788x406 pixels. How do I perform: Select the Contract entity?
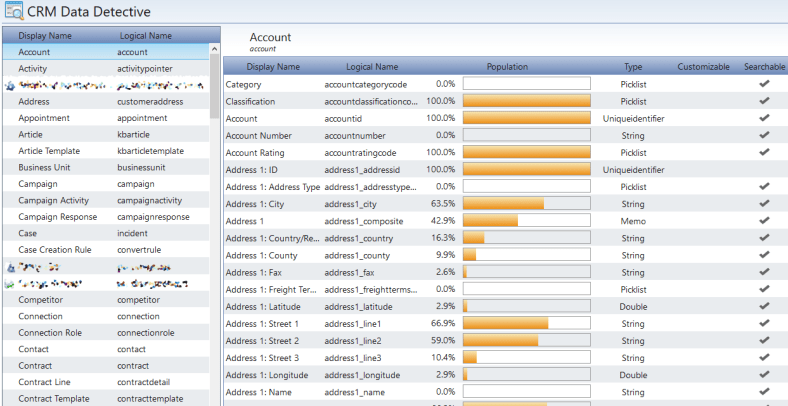[106, 365]
